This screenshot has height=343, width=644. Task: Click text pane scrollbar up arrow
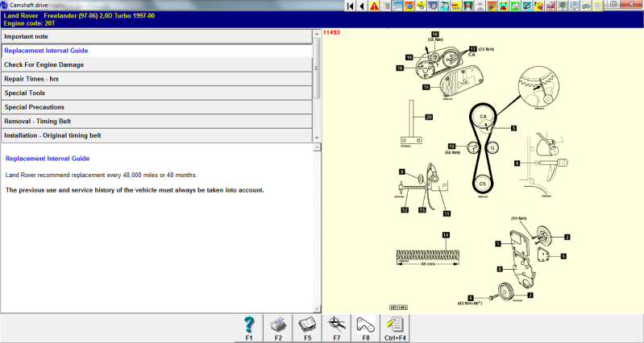tap(317, 147)
